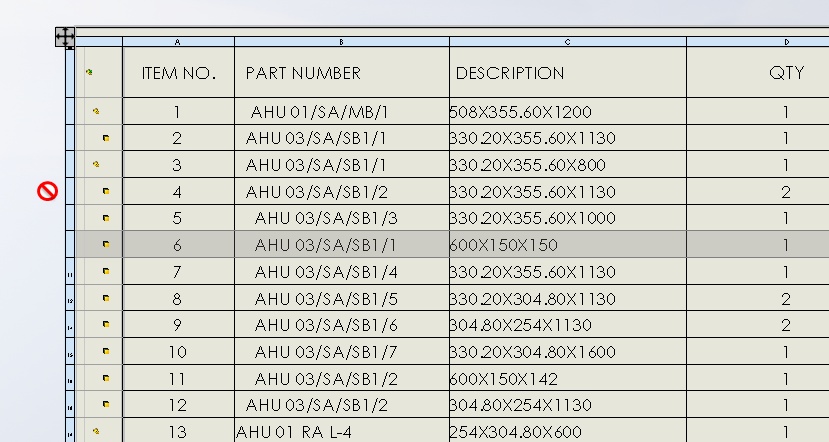The image size is (829, 442).
Task: Click the part icon in row 6
Action: (106, 244)
